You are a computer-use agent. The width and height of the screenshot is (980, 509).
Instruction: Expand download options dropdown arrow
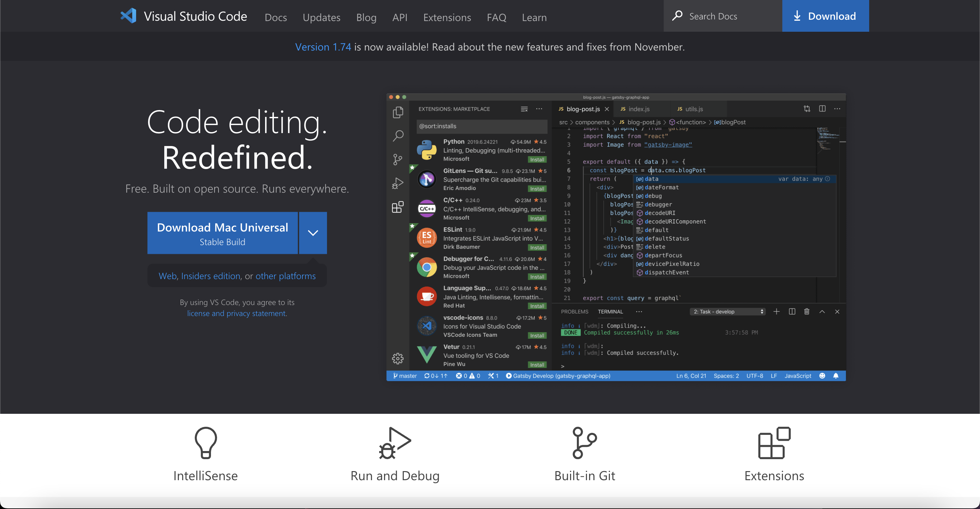(313, 232)
